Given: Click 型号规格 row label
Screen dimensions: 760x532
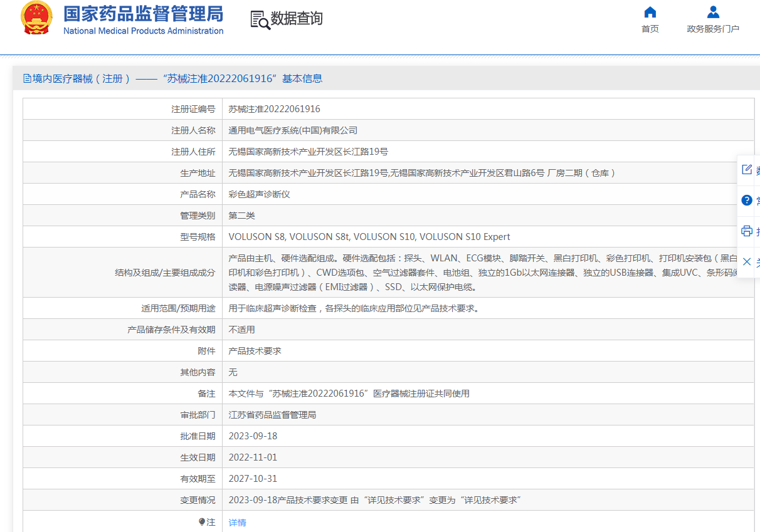Looking at the screenshot, I should [x=198, y=237].
